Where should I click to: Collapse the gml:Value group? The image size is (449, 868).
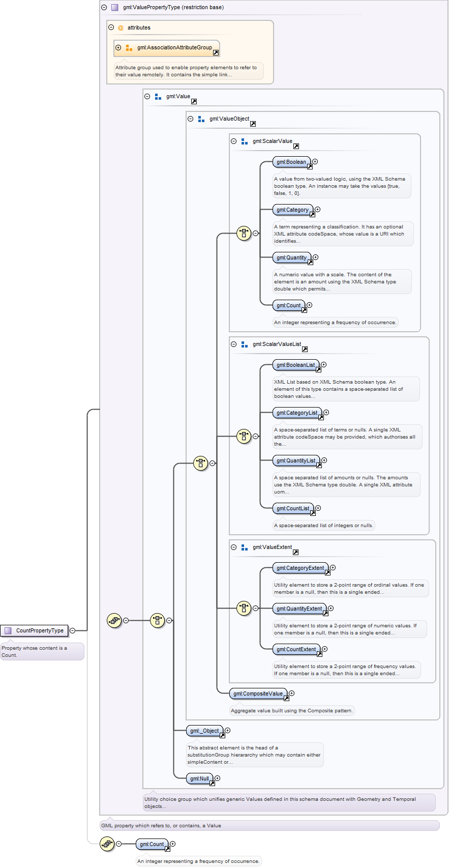(147, 96)
